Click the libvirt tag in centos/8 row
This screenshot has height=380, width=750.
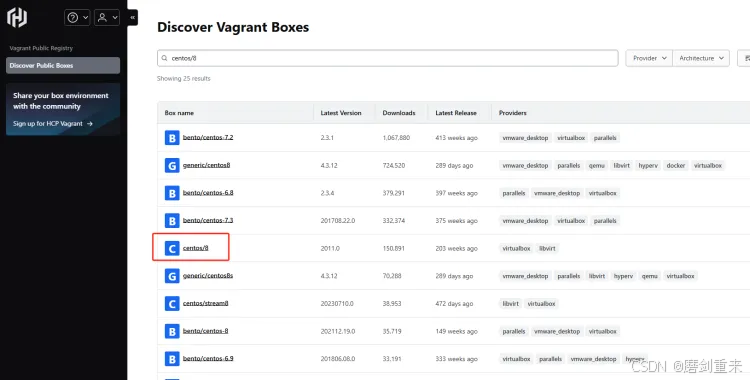point(547,248)
